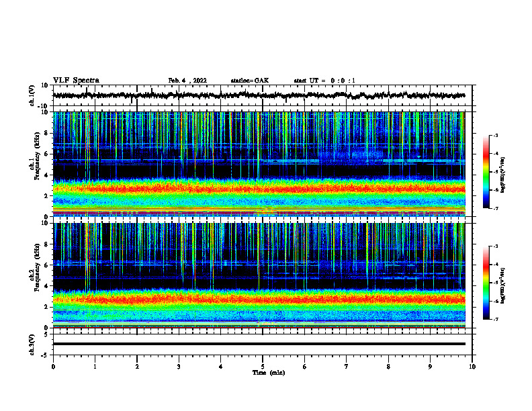This screenshot has width=532, height=411.
Task: Click the "8" kHz tick on ch.1 frequency axis
Action: click(x=47, y=133)
